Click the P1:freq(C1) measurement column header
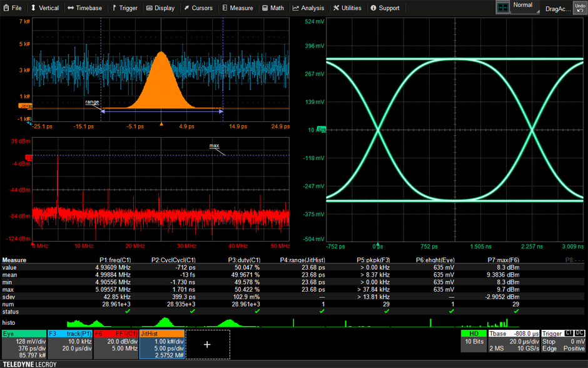The width and height of the screenshot is (588, 368). coord(115,260)
